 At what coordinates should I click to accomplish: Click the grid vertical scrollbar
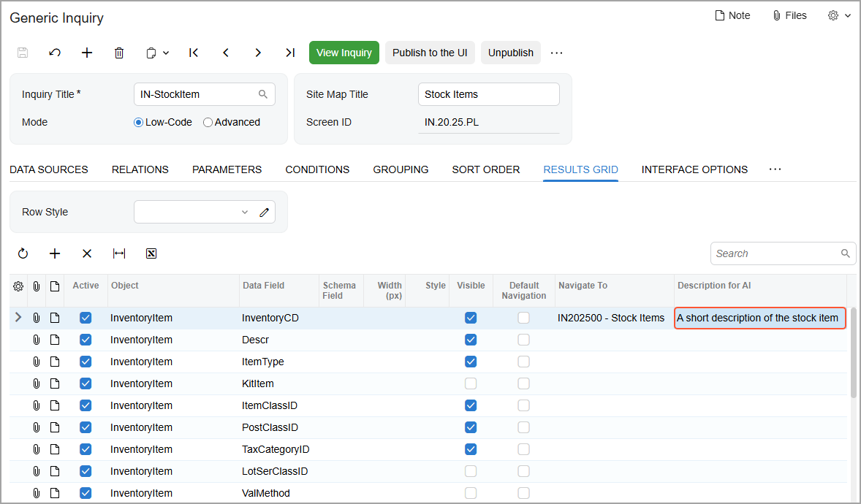[853, 353]
